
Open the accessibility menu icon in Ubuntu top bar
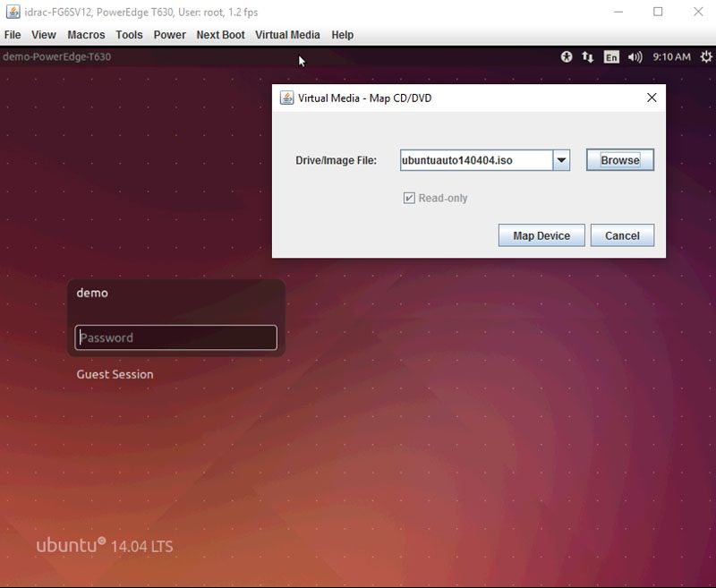coord(567,56)
